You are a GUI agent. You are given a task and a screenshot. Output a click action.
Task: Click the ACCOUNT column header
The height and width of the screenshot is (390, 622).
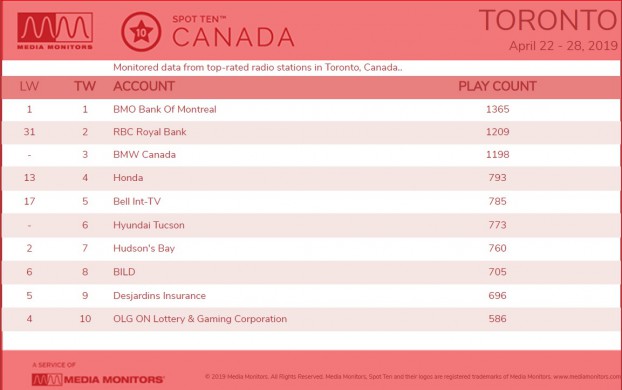click(144, 86)
